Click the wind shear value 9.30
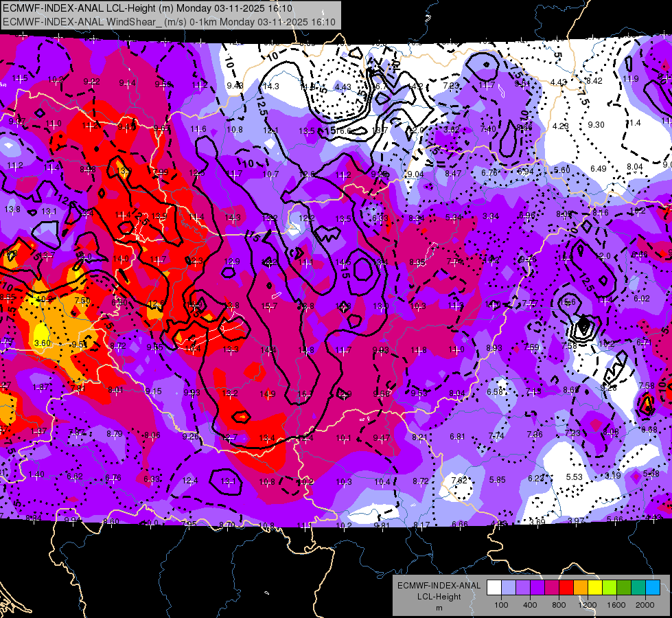Image resolution: width=672 pixels, height=618 pixels. 596,125
